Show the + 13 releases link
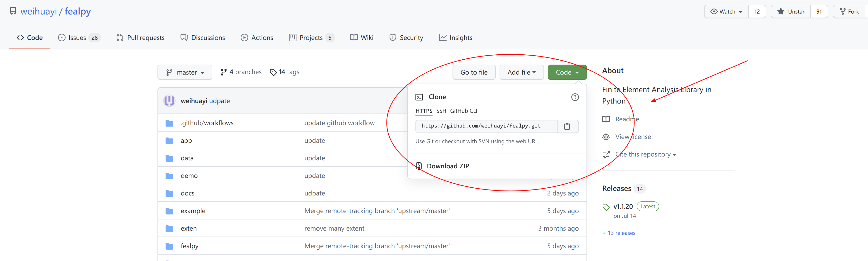Viewport: 868px width, 261px height. click(x=619, y=233)
